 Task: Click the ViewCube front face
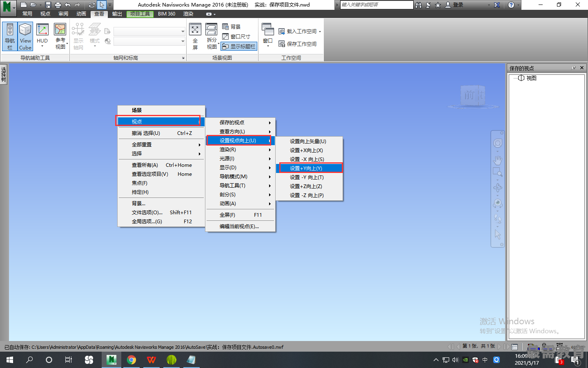tap(470, 96)
